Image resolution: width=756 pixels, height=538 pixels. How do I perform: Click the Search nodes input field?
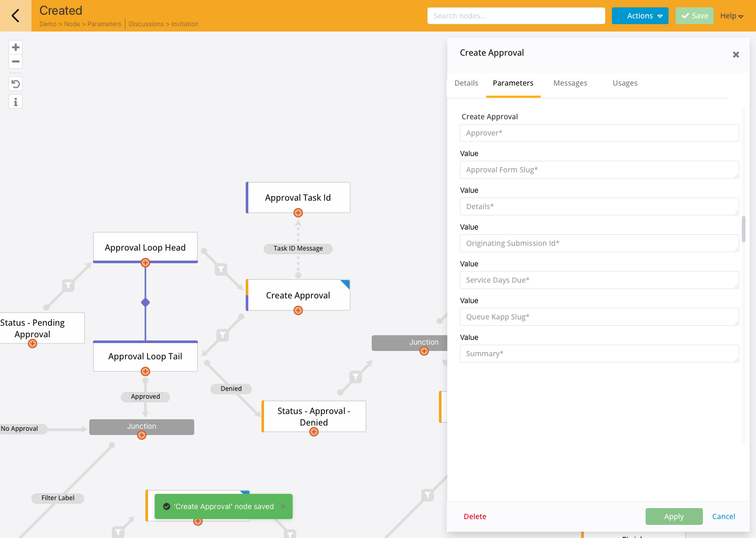[516, 16]
